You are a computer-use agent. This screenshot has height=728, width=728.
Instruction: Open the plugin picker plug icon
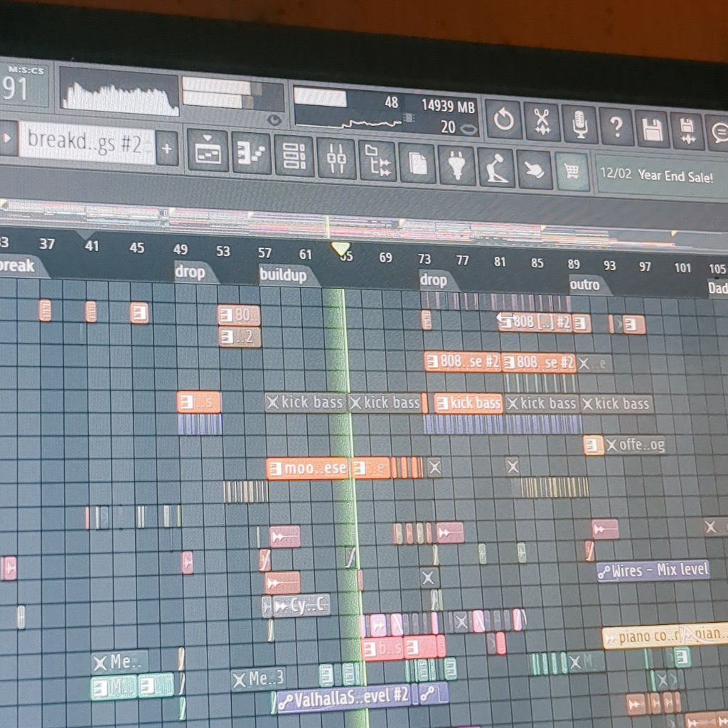click(457, 166)
